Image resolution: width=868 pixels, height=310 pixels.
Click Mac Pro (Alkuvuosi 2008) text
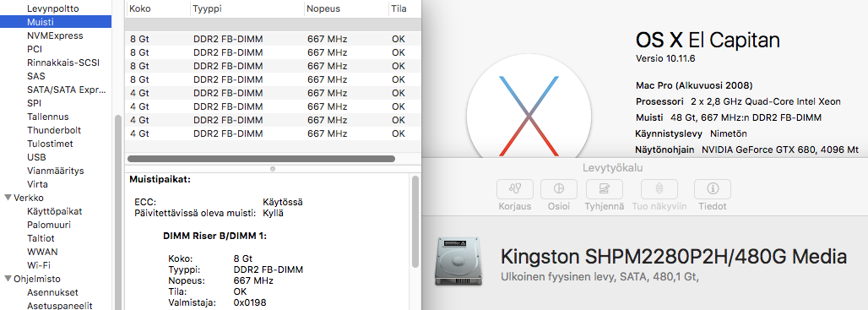[x=694, y=86]
